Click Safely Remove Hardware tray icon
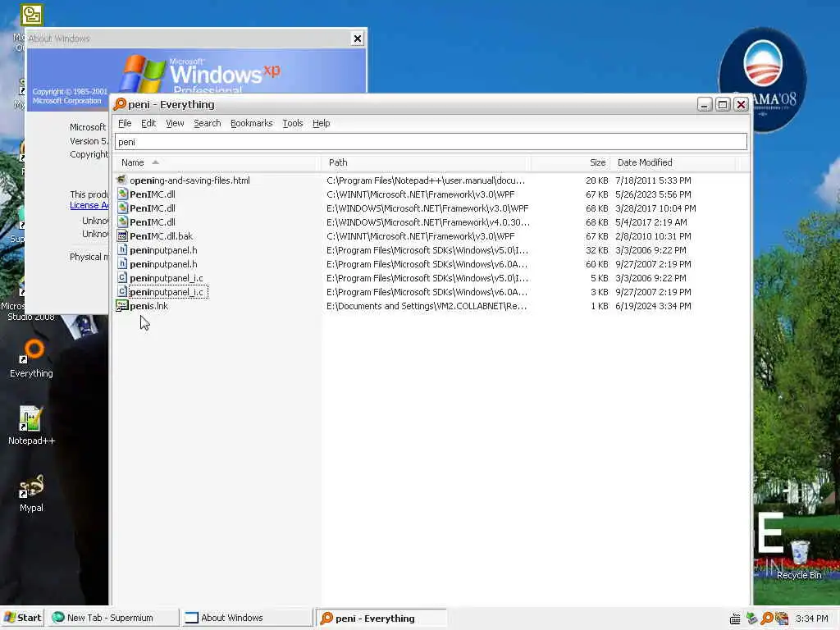840x630 pixels. click(x=751, y=619)
